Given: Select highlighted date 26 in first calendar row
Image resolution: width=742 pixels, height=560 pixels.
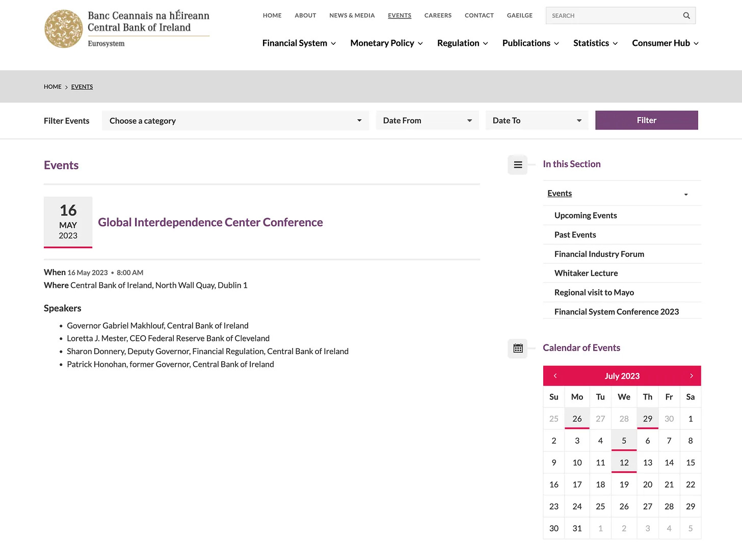Looking at the screenshot, I should click(577, 419).
